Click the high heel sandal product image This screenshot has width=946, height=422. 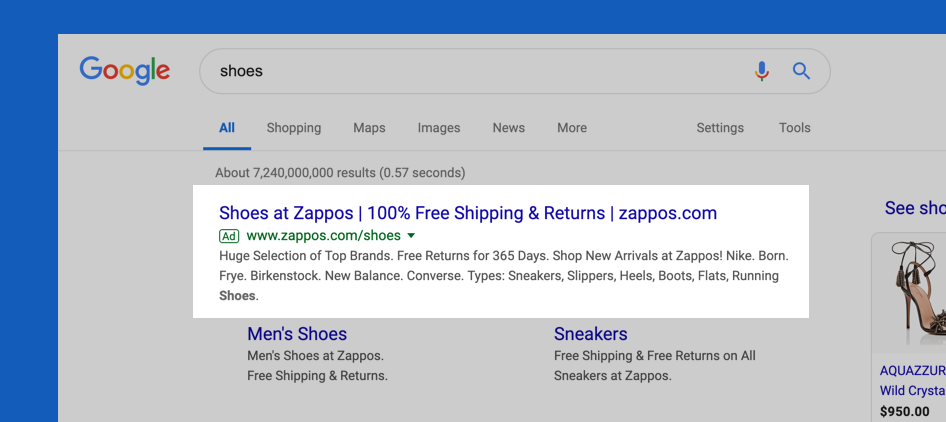910,293
